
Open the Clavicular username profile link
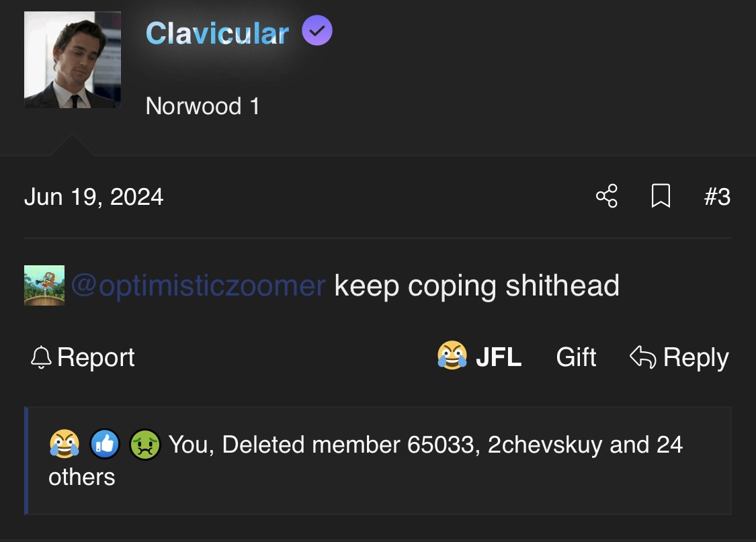click(x=217, y=33)
